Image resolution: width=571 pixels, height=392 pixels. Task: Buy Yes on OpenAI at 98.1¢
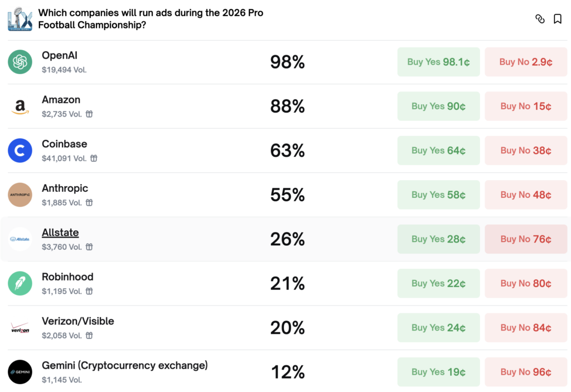438,62
